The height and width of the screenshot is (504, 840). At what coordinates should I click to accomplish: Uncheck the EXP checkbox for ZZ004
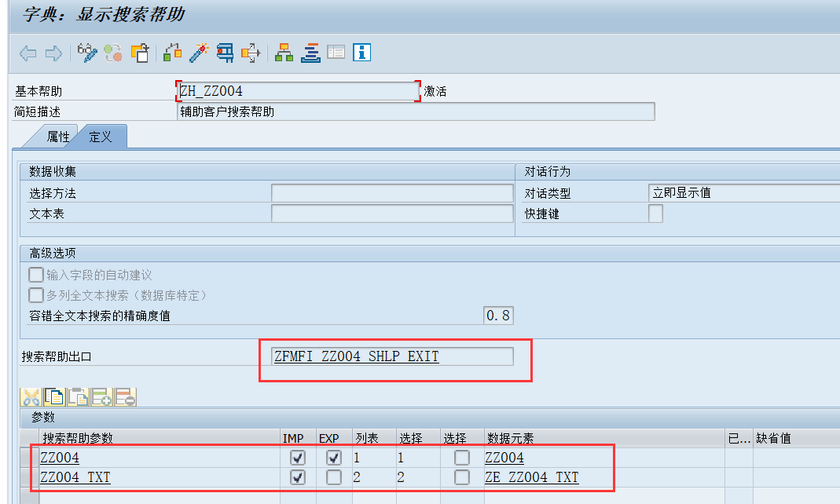[333, 458]
